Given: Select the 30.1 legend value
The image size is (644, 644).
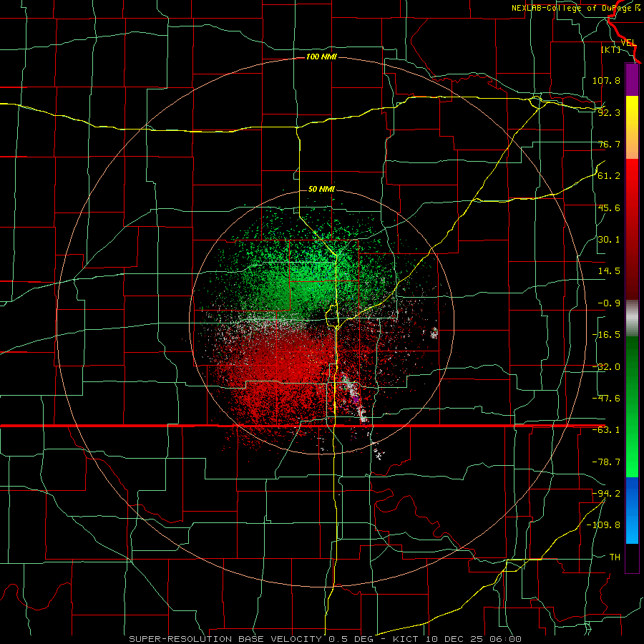Looking at the screenshot, I should [609, 240].
